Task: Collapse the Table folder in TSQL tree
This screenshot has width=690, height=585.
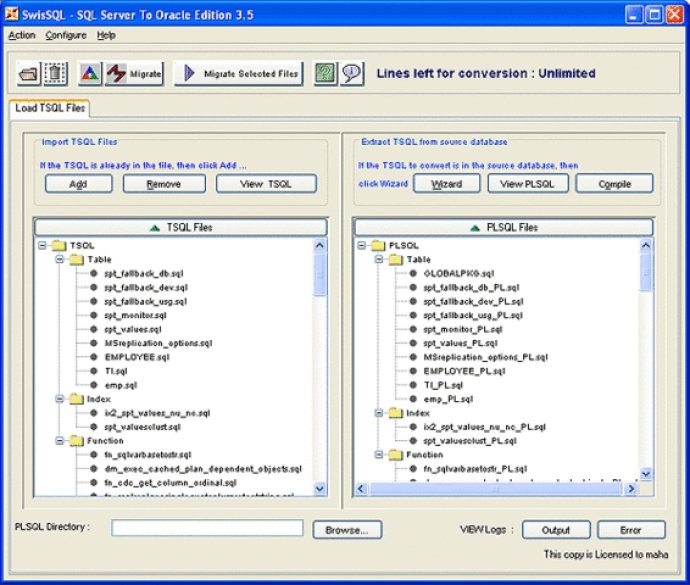Action: pos(60,259)
